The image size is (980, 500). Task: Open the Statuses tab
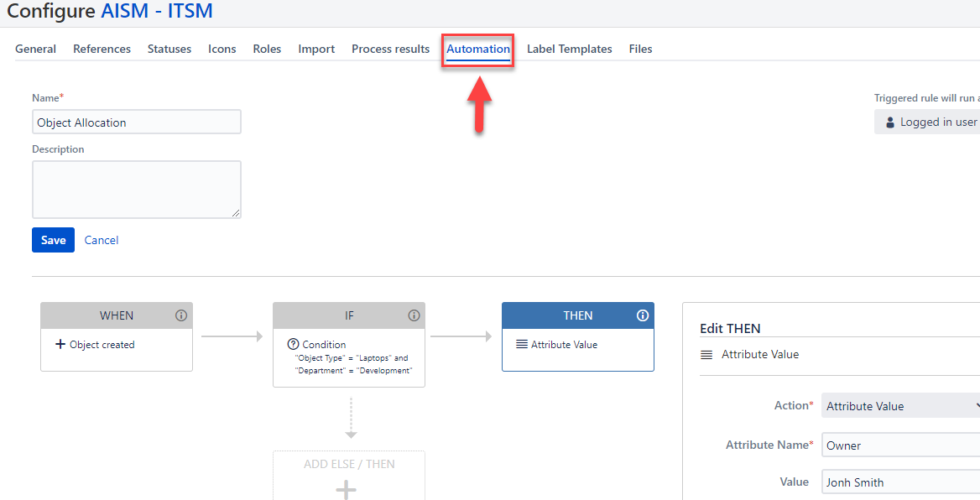pyautogui.click(x=169, y=49)
